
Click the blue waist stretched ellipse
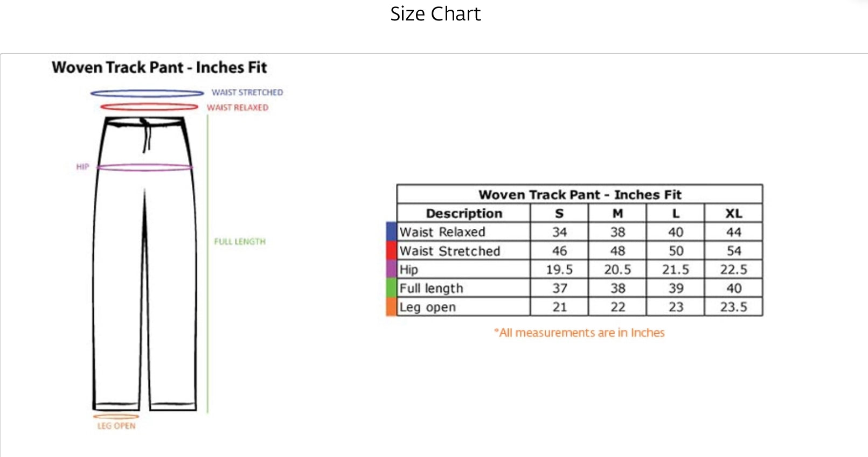pyautogui.click(x=147, y=93)
